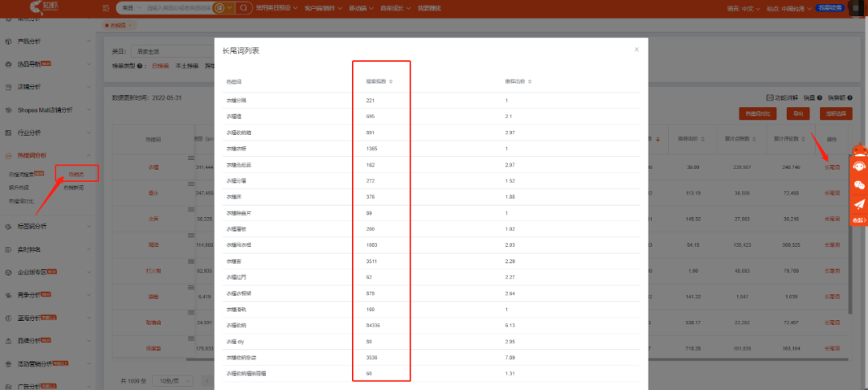Close the 长尾词列表 dialog
The height and width of the screenshot is (390, 868).
(x=637, y=49)
